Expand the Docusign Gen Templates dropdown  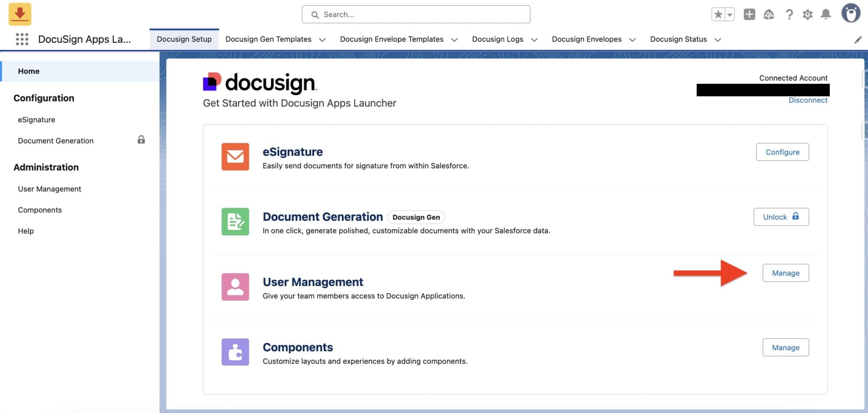pyautogui.click(x=323, y=39)
